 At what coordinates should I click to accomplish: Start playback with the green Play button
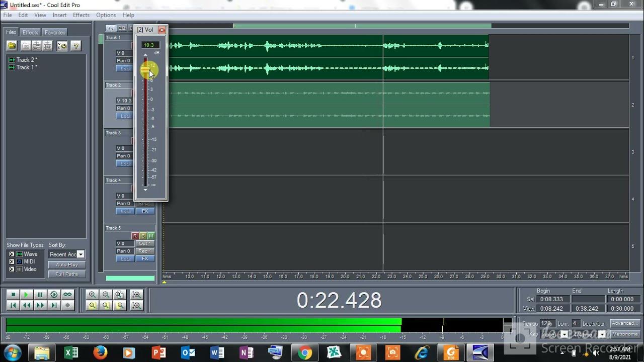pos(27,295)
